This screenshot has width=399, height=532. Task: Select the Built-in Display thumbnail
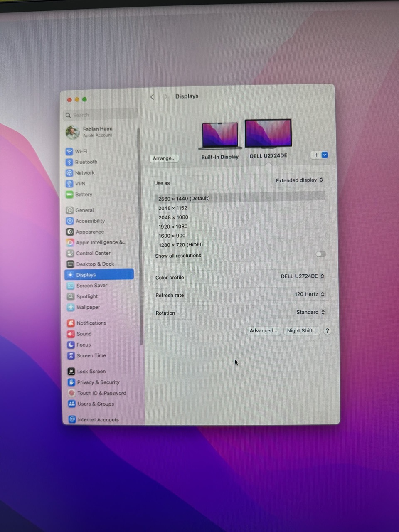pyautogui.click(x=220, y=136)
